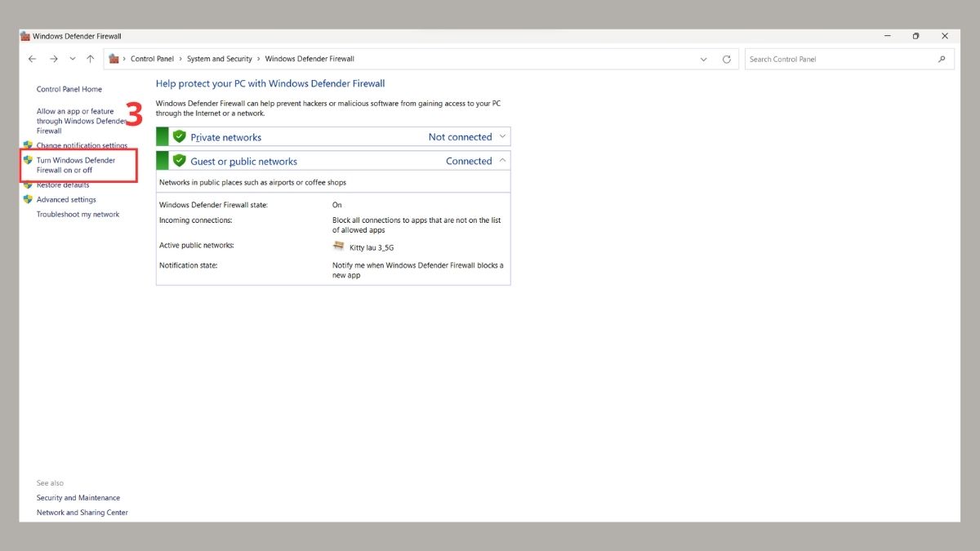980x551 pixels.
Task: Click the firewall state value On
Action: (x=337, y=205)
